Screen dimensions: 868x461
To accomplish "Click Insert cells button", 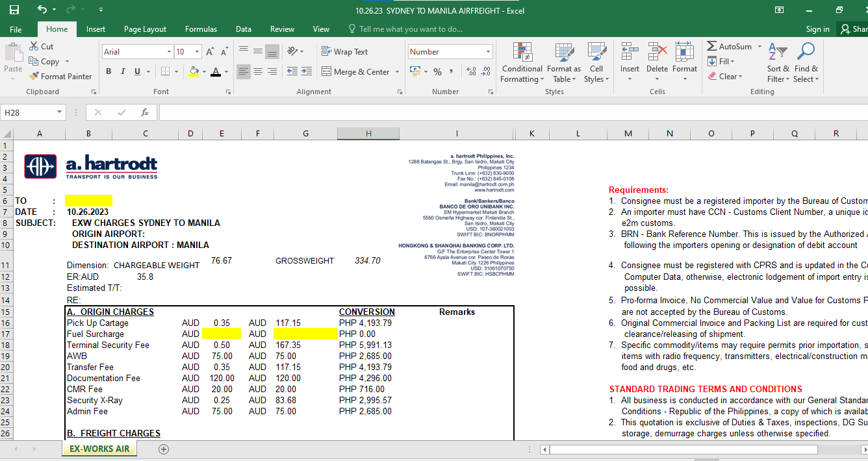I will click(x=630, y=62).
